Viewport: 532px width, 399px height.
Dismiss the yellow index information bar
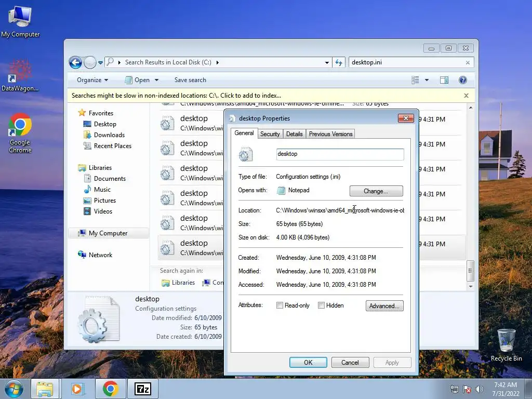(466, 96)
